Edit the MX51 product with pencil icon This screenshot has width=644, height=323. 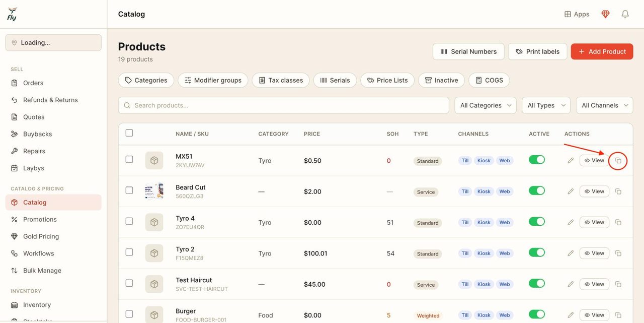pos(571,161)
